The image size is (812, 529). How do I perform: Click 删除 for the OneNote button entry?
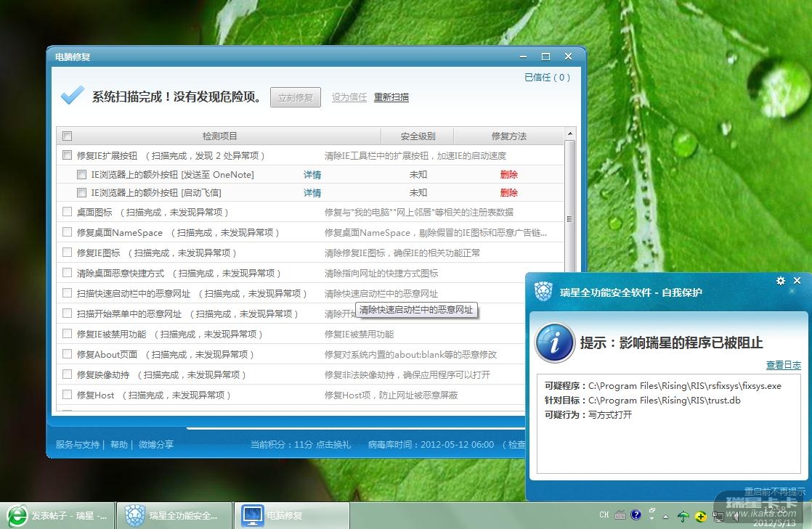pos(508,175)
